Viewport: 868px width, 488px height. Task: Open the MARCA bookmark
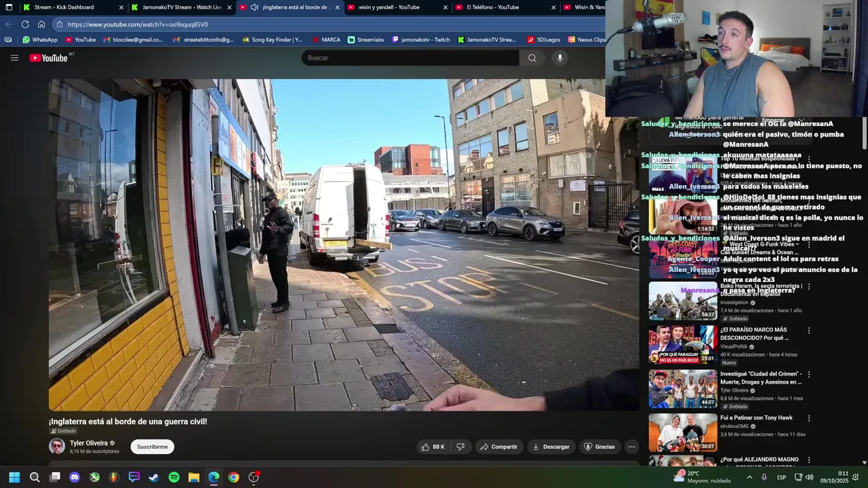pos(325,40)
